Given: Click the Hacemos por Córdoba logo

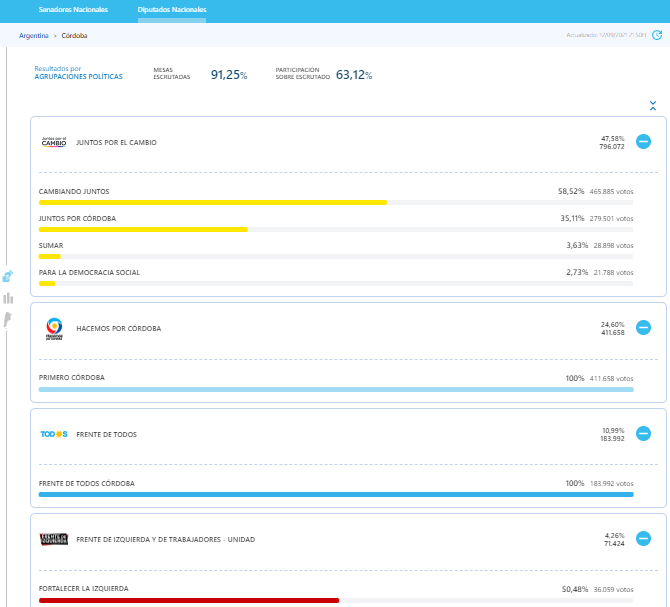Looking at the screenshot, I should pos(54,328).
